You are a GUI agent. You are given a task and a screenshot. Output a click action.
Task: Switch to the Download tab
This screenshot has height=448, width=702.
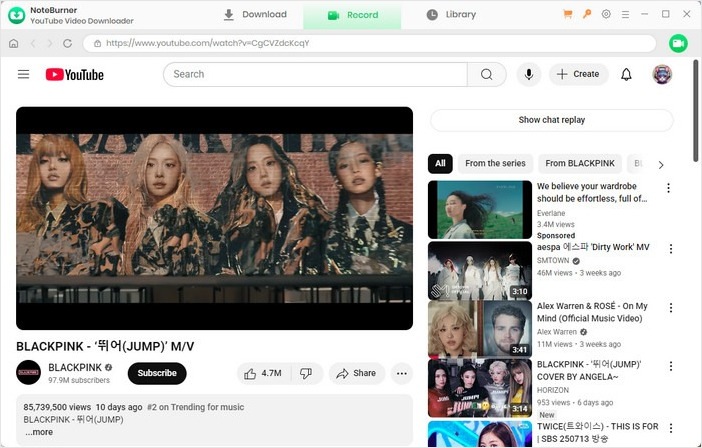tap(255, 15)
